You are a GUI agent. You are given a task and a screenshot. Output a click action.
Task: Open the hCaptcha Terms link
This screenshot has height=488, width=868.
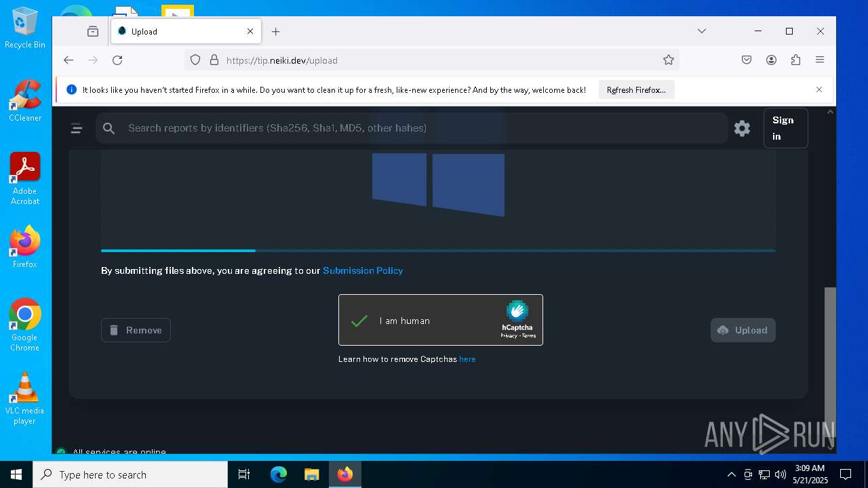pos(529,335)
